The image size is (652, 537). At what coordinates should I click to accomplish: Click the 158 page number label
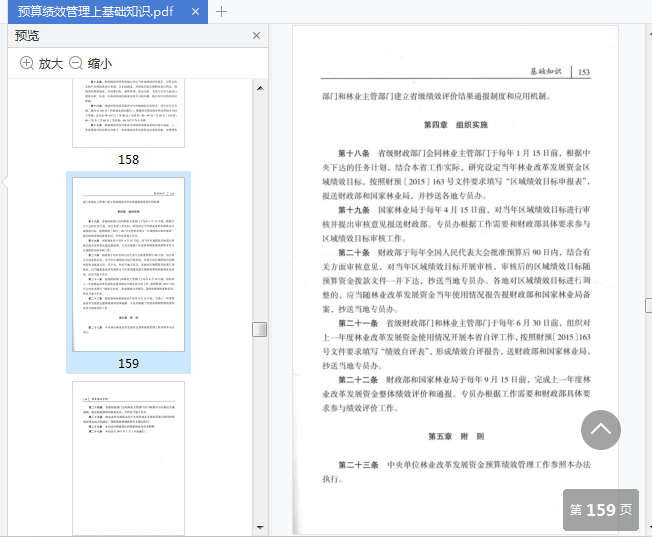coord(128,160)
